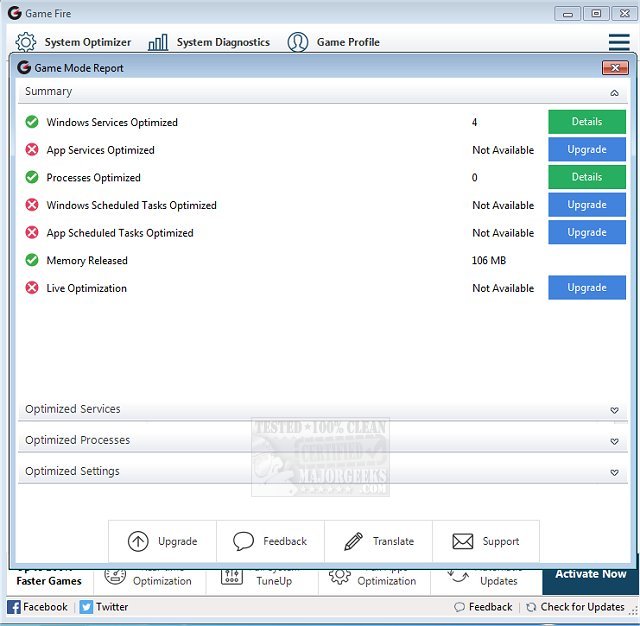
Task: Click Translate label in report bar
Action: point(393,541)
